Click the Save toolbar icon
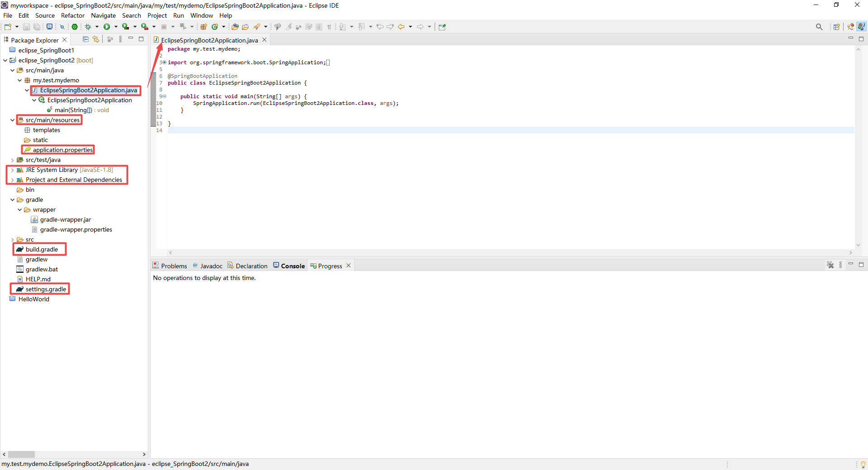 (x=26, y=27)
